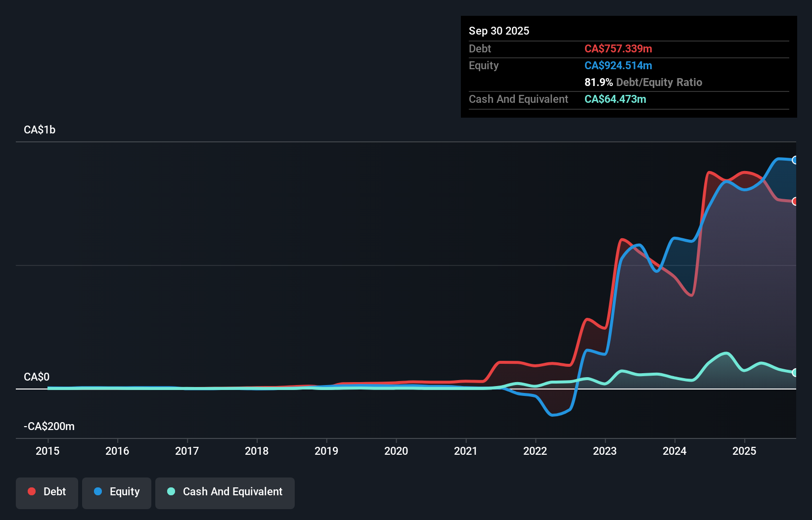Click the red Debt value in the tooltip
Screen dimensions: 812x520
pyautogui.click(x=618, y=48)
